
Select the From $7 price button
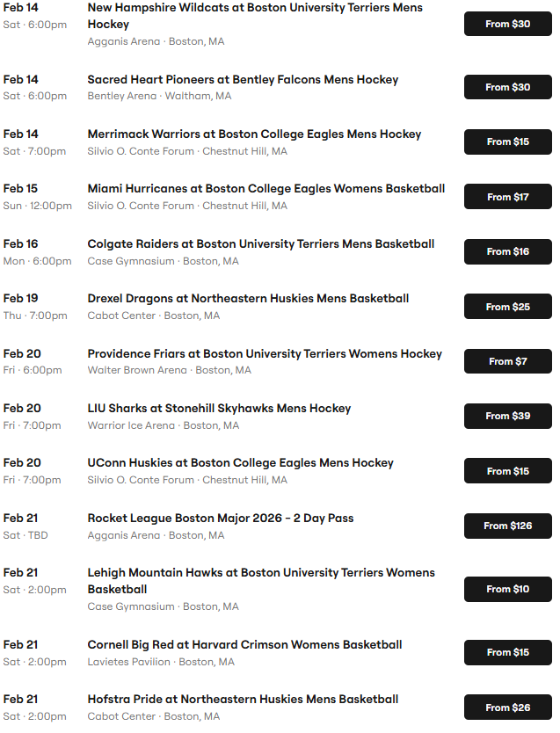tap(507, 361)
